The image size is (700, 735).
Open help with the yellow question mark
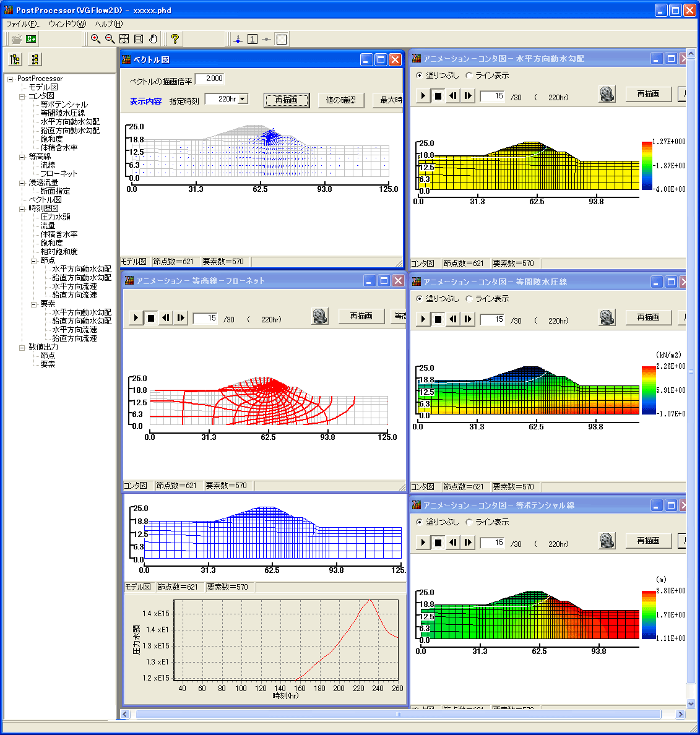click(175, 39)
